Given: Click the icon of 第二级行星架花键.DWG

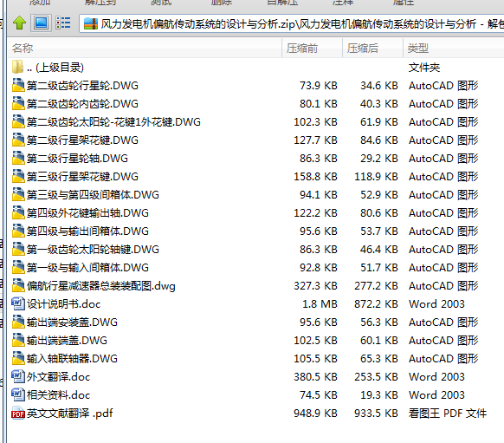Looking at the screenshot, I should click(18, 140).
